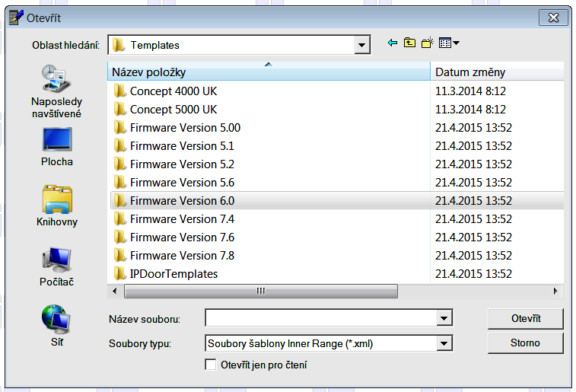Image resolution: width=576 pixels, height=392 pixels.
Task: Click the back navigation arrow icon
Action: (393, 43)
